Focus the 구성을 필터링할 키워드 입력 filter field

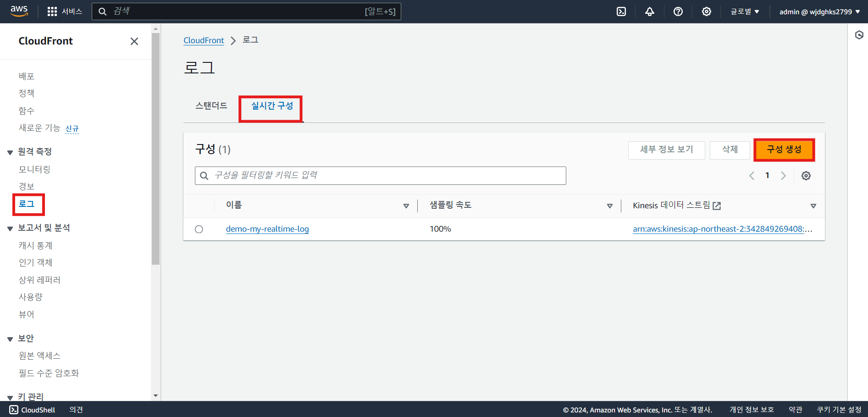tap(381, 176)
